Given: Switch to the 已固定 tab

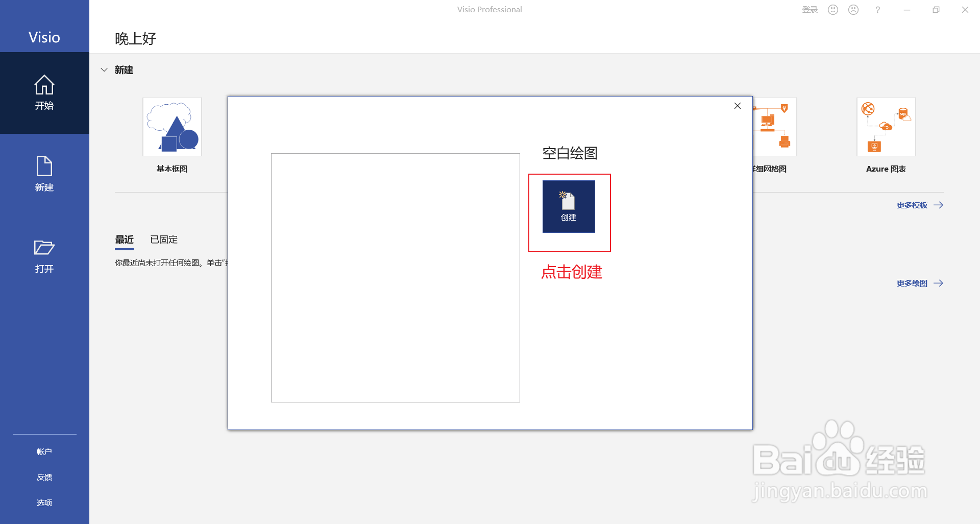Looking at the screenshot, I should [164, 240].
